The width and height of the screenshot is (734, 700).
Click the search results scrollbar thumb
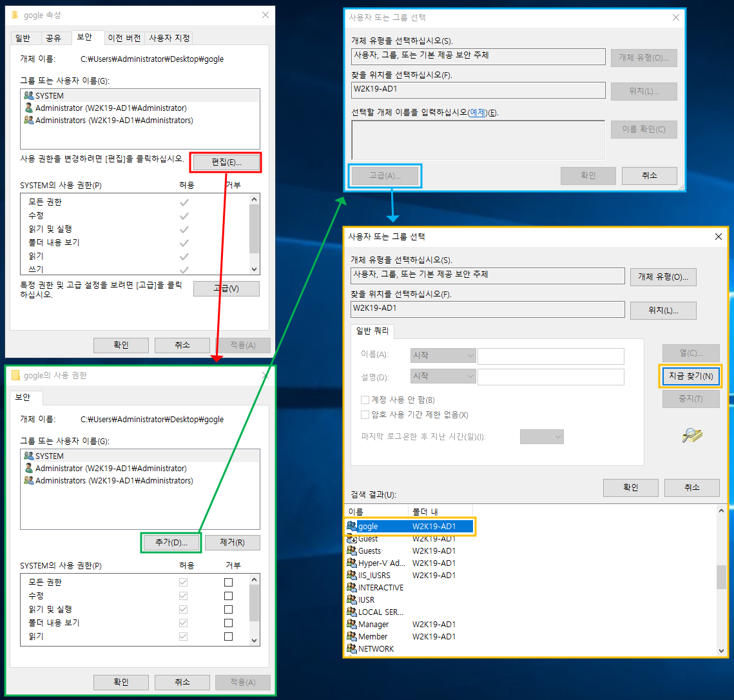721,577
